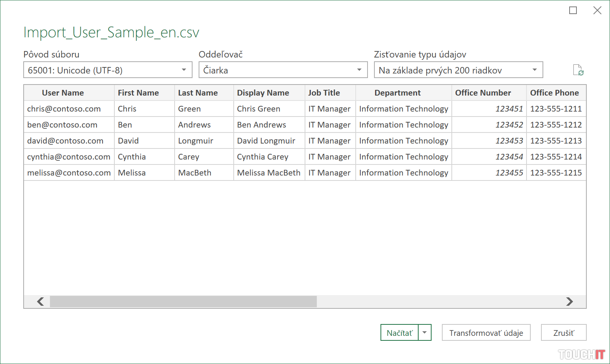The height and width of the screenshot is (364, 610).
Task: Select the User Name column header
Action: pyautogui.click(x=63, y=93)
